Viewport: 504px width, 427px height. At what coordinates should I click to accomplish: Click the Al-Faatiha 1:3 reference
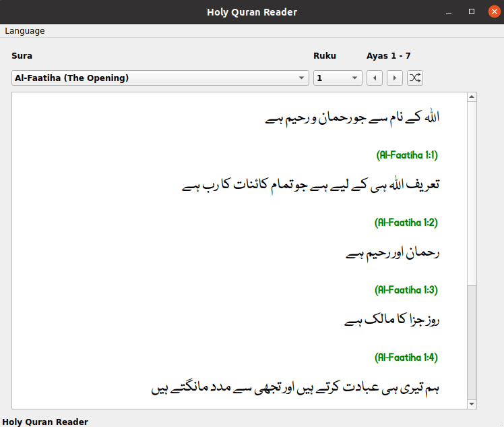coord(406,290)
